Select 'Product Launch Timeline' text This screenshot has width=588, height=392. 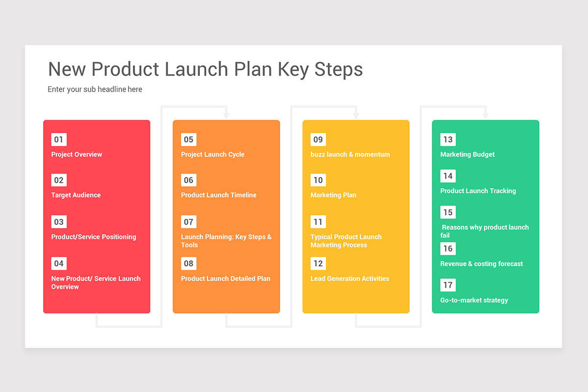(219, 195)
